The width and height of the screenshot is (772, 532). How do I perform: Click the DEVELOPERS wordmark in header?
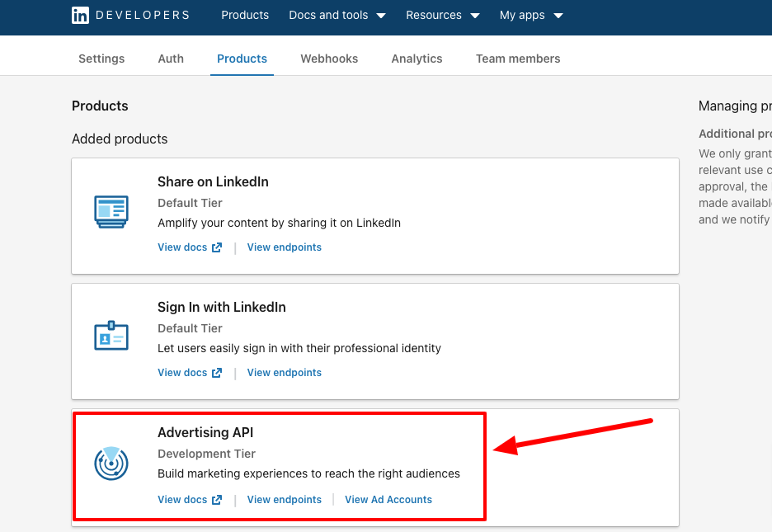143,15
